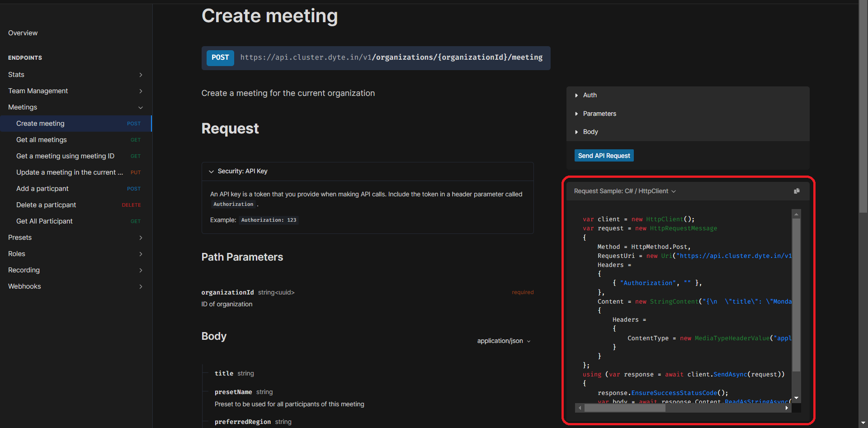Open Get all meetings endpoint
The height and width of the screenshot is (428, 868).
pos(75,140)
